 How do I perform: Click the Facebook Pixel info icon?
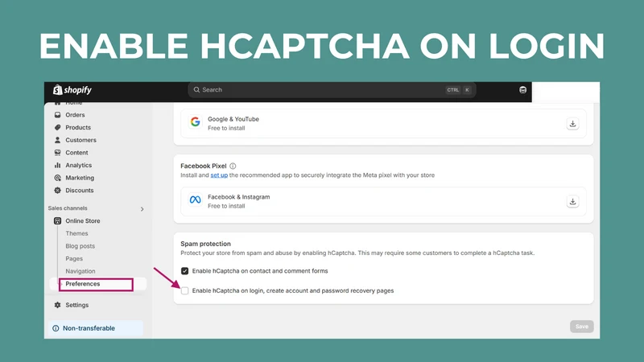coord(233,167)
